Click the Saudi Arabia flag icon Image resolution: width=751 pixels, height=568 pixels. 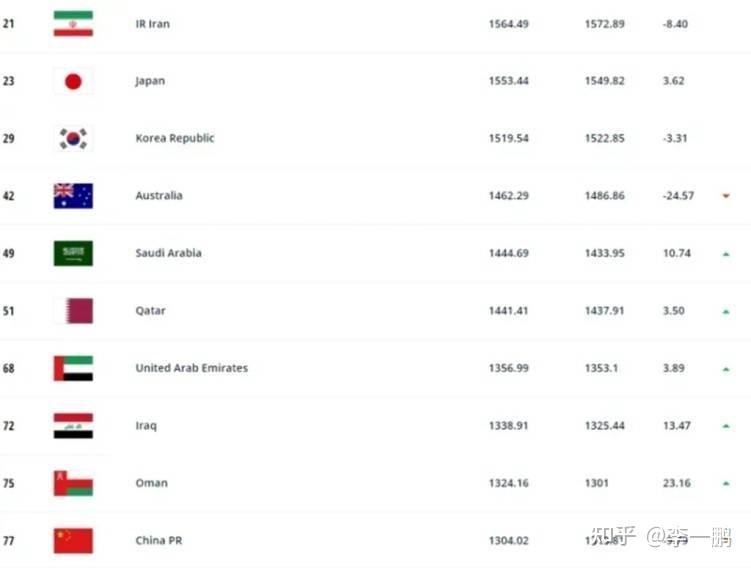[x=73, y=253]
